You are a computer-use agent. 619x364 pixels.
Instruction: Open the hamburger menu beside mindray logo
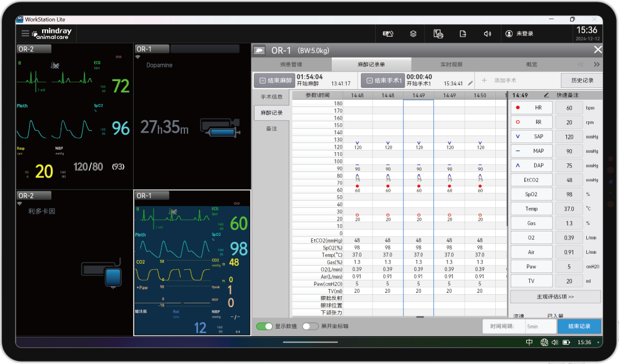coord(25,33)
